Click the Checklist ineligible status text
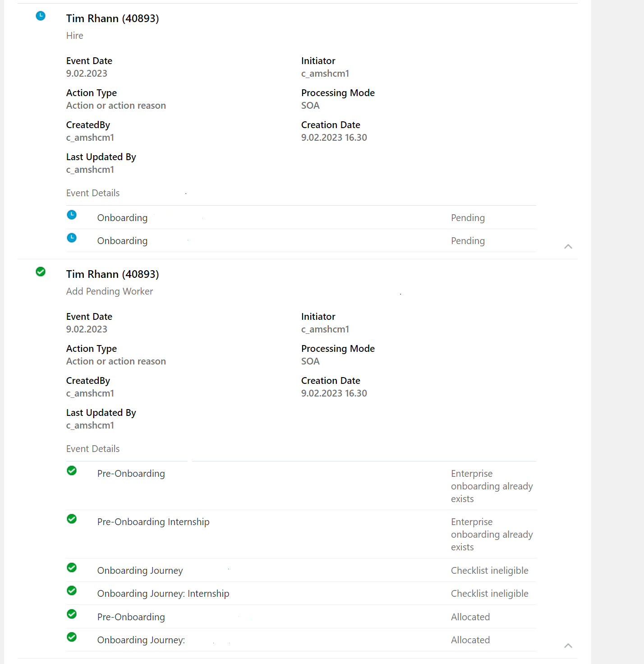Image resolution: width=644 pixels, height=664 pixels. coord(490,570)
